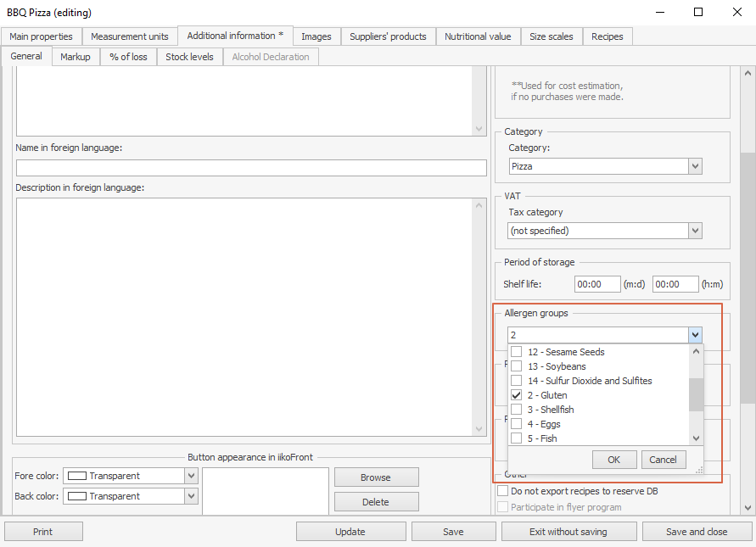The width and height of the screenshot is (756, 547).
Task: Go to the Recipes tab
Action: [x=607, y=36]
